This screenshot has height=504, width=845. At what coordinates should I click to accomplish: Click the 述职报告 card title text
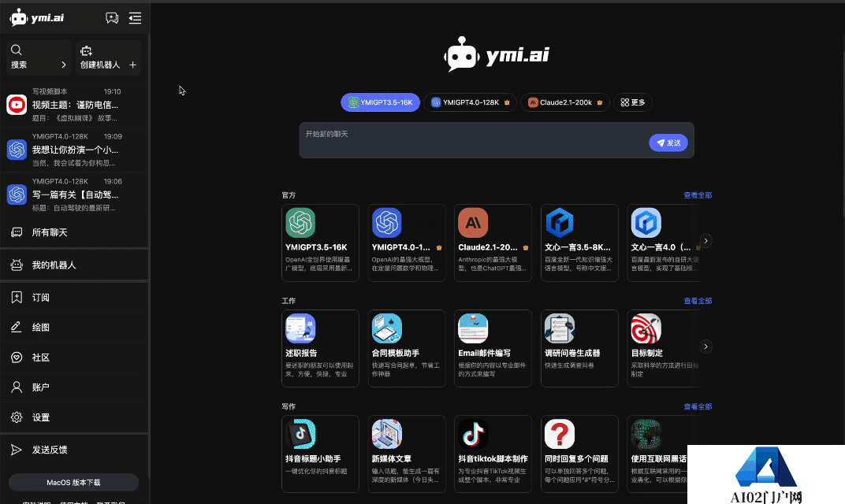click(x=301, y=354)
